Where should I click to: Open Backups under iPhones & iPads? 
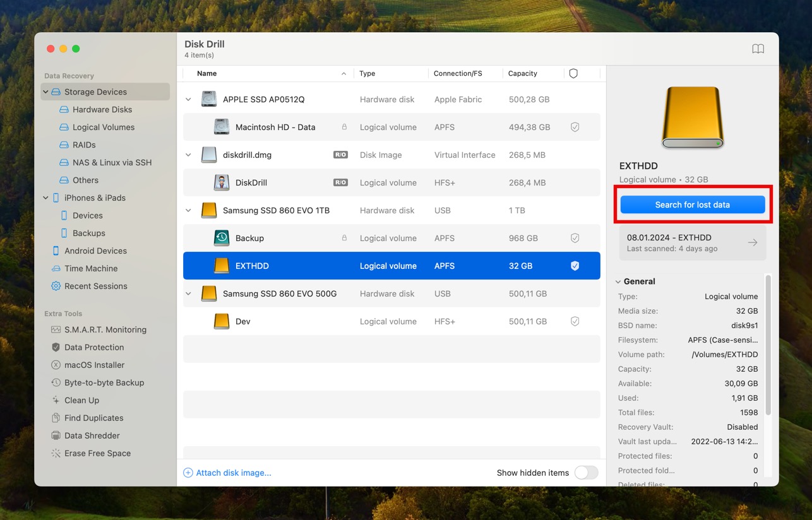(88, 233)
